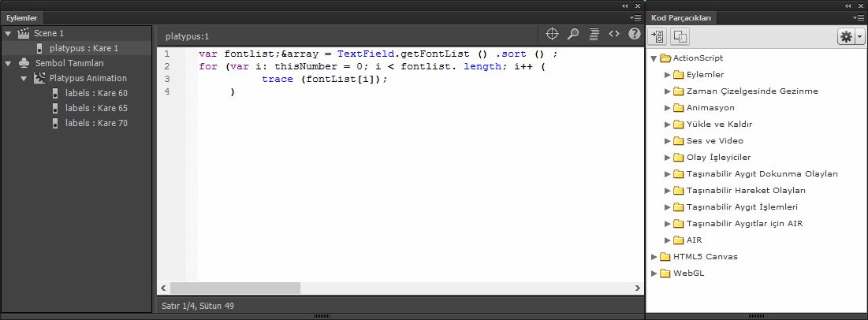The height and width of the screenshot is (320, 868).
Task: Click the Format Code icon
Action: tap(594, 34)
